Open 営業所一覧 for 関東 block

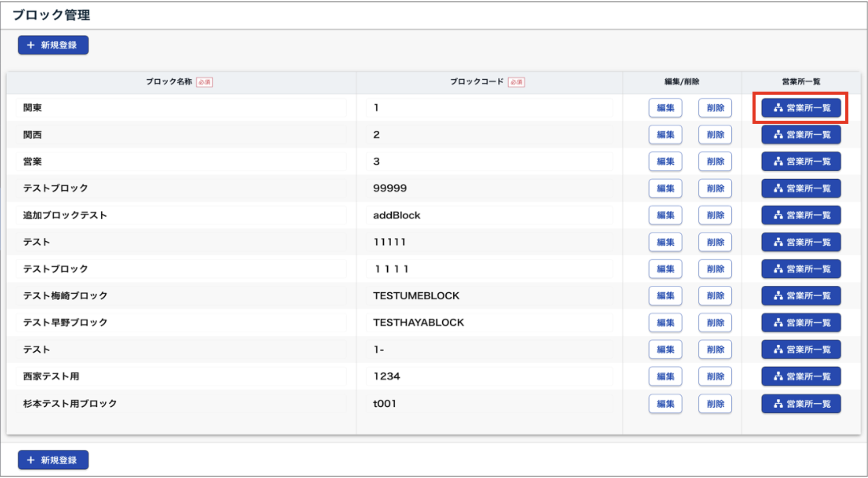click(x=801, y=108)
